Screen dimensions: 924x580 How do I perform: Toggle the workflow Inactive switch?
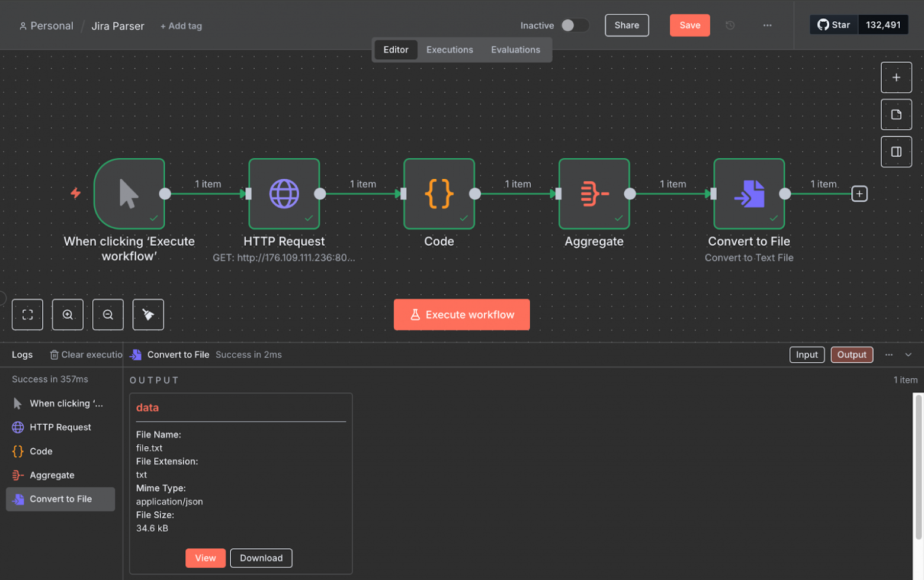[x=575, y=25]
